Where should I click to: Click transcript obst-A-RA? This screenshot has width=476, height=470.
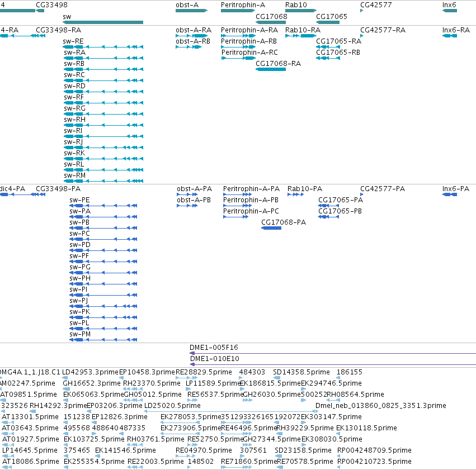(x=191, y=36)
